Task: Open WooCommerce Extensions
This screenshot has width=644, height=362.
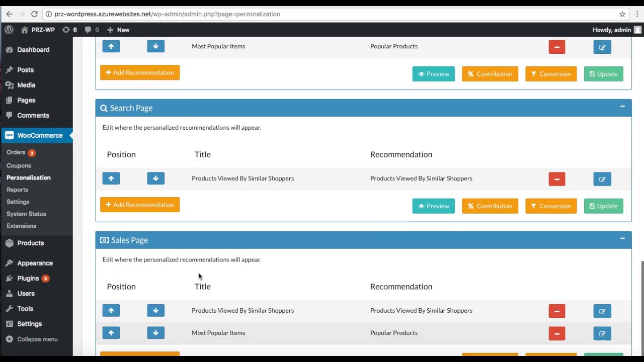Action: pos(21,226)
